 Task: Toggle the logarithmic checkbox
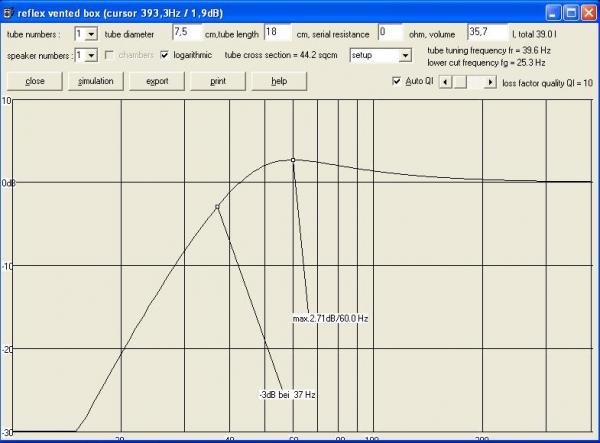[165, 55]
